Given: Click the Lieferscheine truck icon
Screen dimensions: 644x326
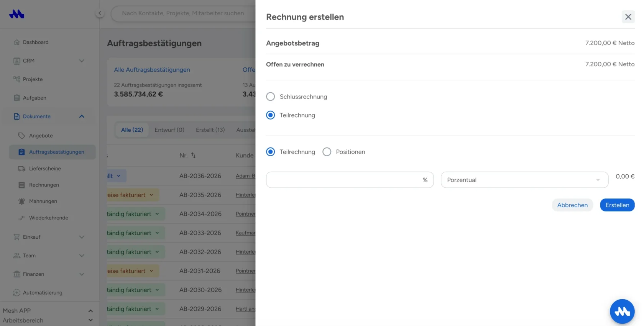Looking at the screenshot, I should click(21, 169).
